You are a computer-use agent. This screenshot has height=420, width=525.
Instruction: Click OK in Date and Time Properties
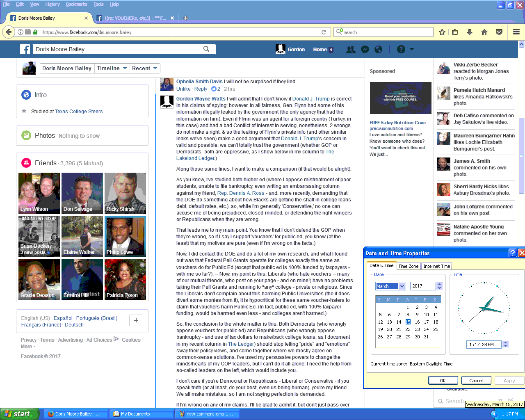tap(443, 381)
